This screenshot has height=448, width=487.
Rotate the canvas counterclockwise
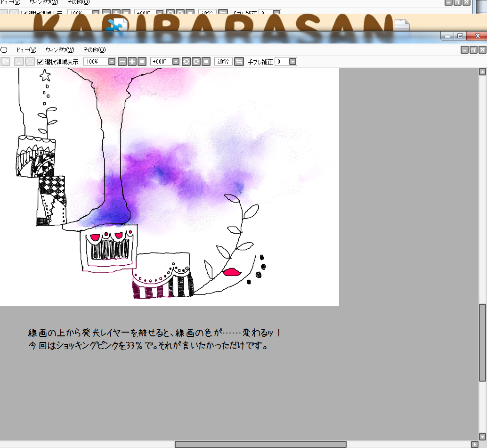click(x=186, y=62)
